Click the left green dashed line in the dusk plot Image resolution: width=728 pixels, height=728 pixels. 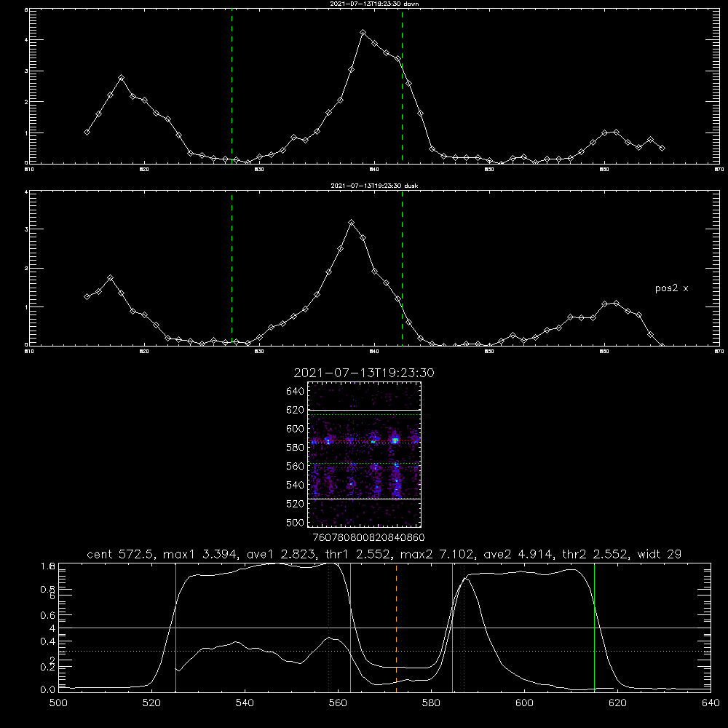click(x=232, y=268)
